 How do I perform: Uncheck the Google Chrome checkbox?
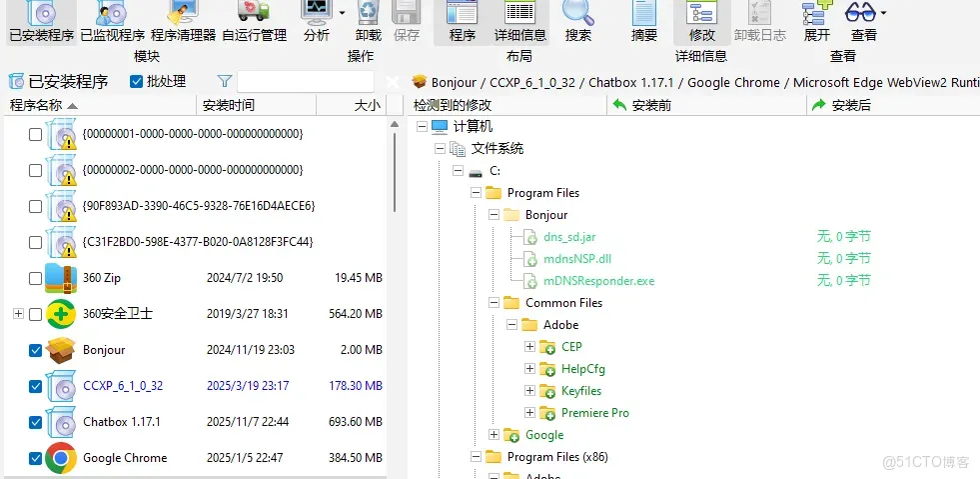coord(36,458)
